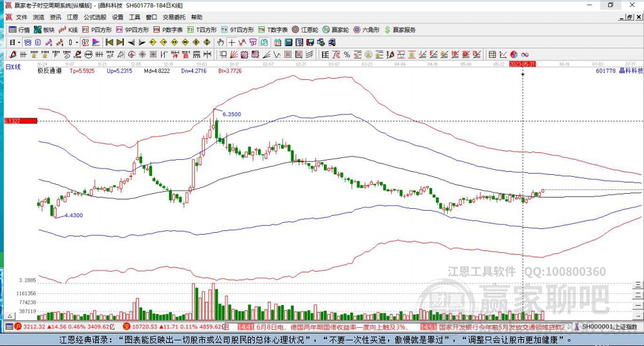Viewport: 644px width, 346px height.
Task: Select the highlighted 2023-05-31 date marker
Action: coord(523,64)
